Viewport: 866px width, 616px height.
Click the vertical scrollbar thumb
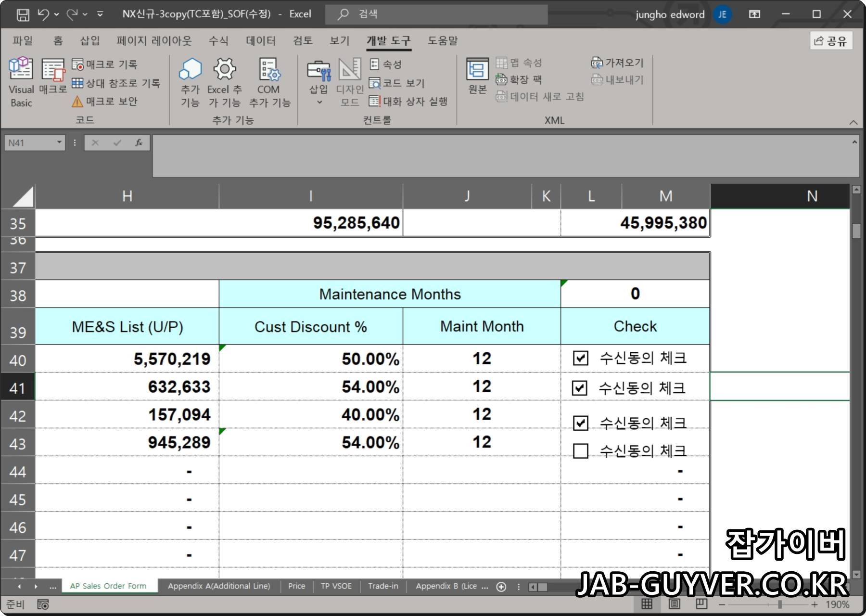click(x=856, y=231)
